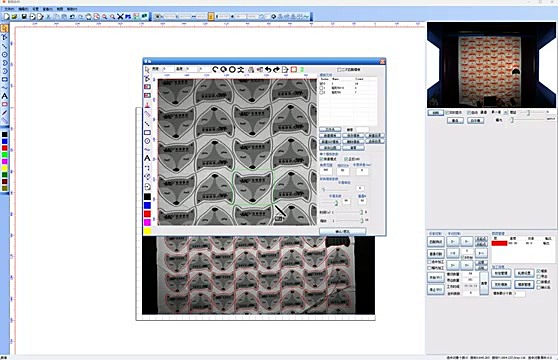Click the undo arrow in the dialog toolbar
Viewport: 558px width, 360px height.
click(x=268, y=69)
